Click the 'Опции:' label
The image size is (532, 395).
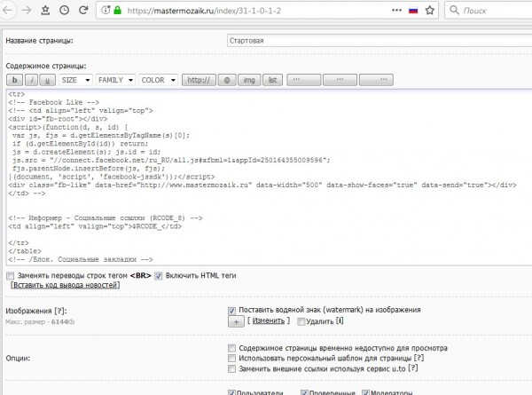pos(18,359)
